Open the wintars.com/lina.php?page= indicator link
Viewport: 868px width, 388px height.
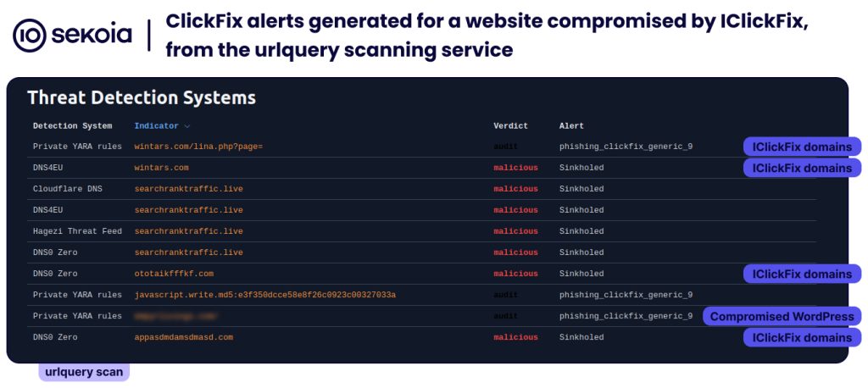(198, 147)
